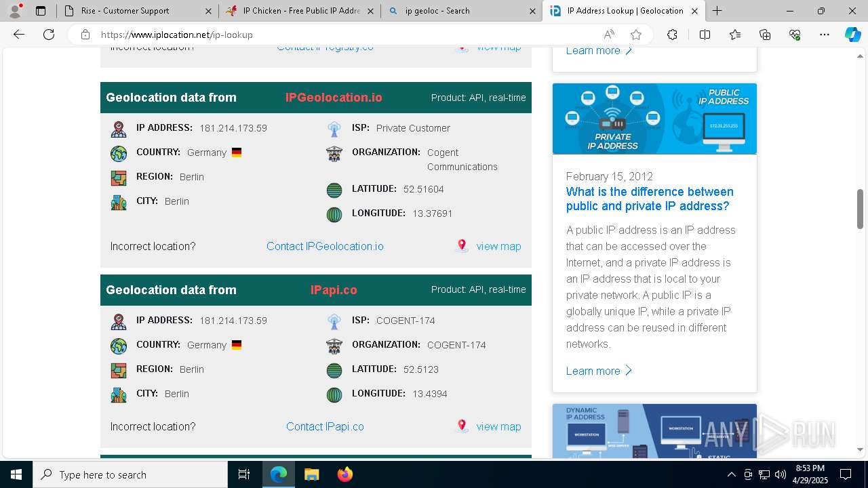Reload the page with the refresh icon

point(49,35)
